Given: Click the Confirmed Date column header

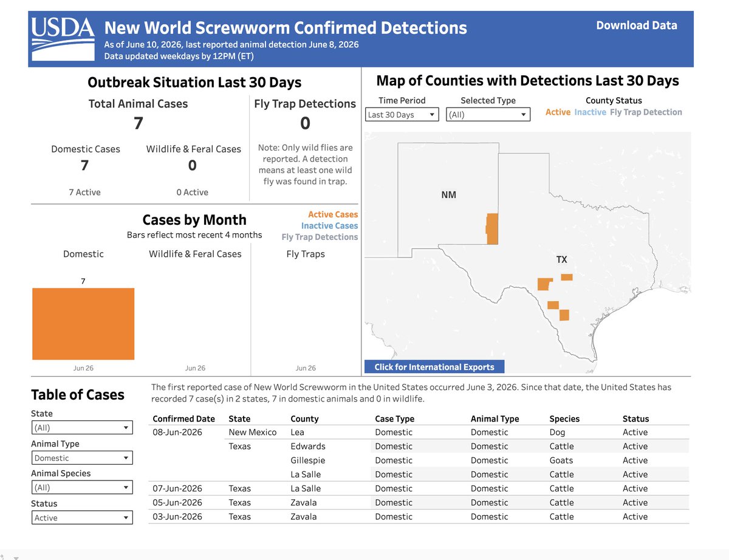Looking at the screenshot, I should tap(183, 418).
